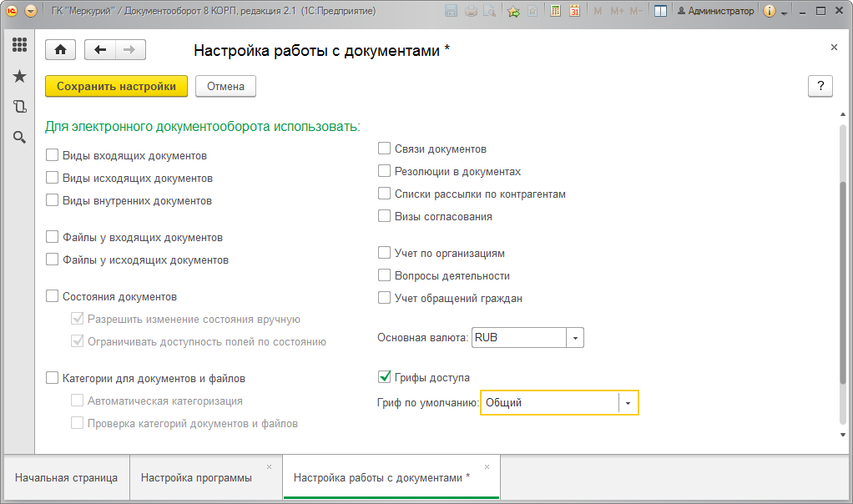The image size is (853, 504).
Task: Open the calculator icon in title bar
Action: [x=555, y=11]
